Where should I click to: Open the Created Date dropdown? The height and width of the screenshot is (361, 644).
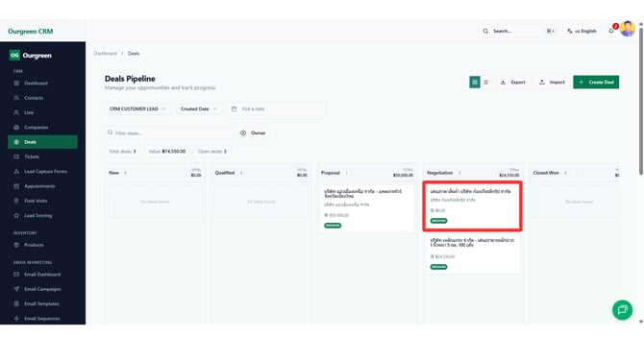pyautogui.click(x=199, y=109)
